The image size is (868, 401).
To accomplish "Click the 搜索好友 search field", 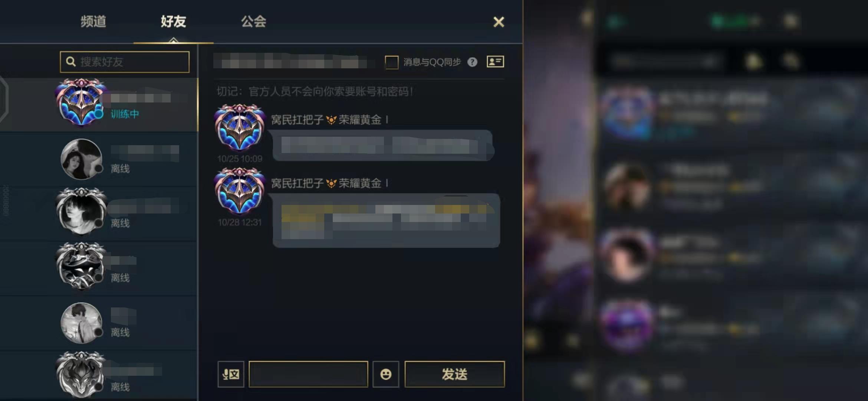I will (x=125, y=62).
